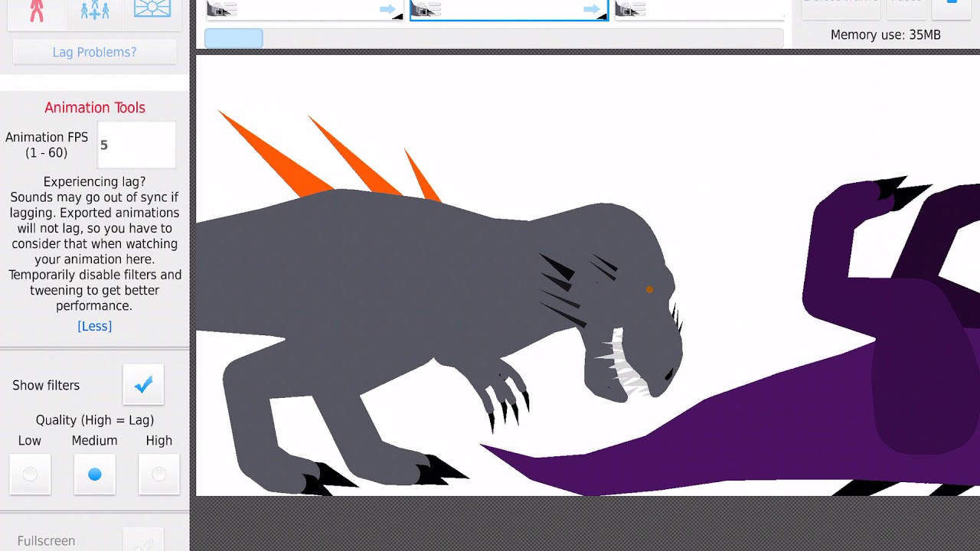Collapse the lag help with [Less]
The width and height of the screenshot is (980, 551).
coord(95,326)
